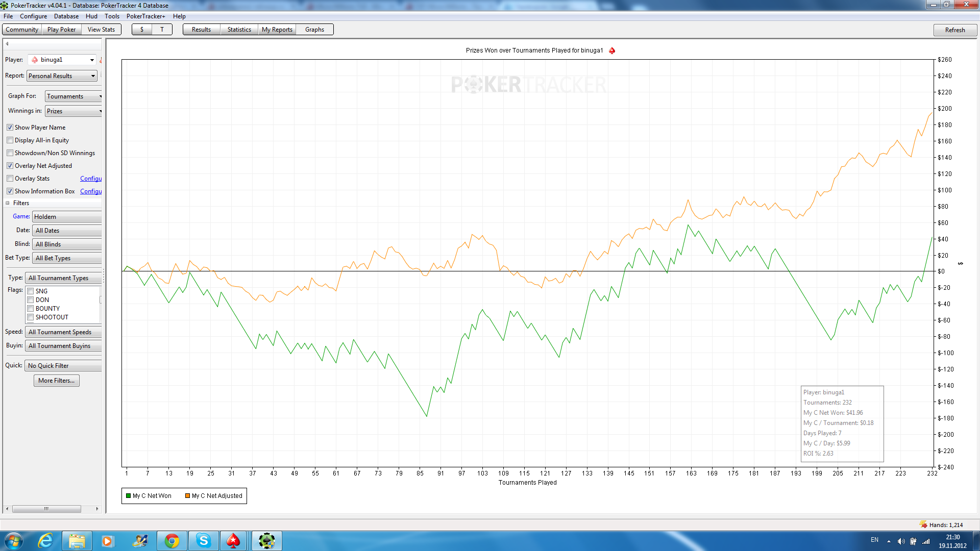Enable Showdown/Non SD Winnings
Screen dimensions: 980x551
(10, 153)
